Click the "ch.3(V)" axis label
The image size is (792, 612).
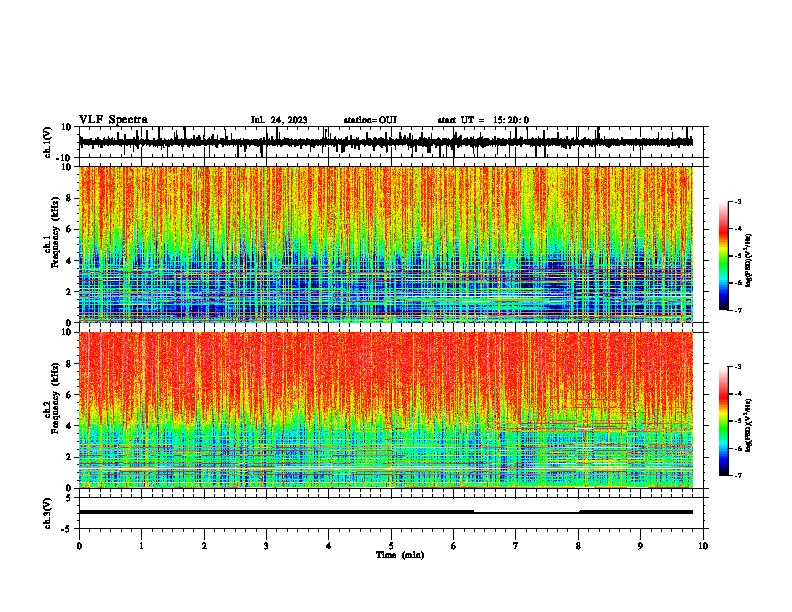tap(48, 514)
